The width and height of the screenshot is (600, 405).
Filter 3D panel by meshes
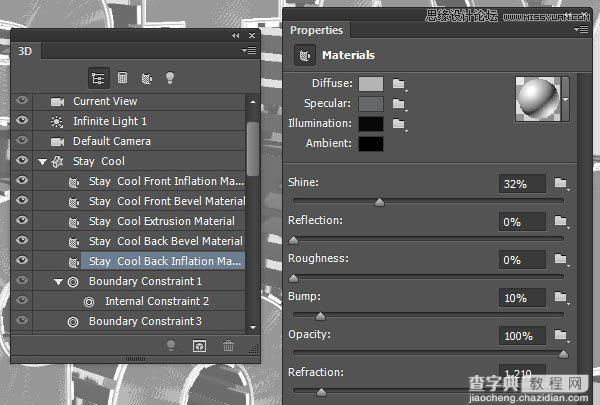coord(122,78)
